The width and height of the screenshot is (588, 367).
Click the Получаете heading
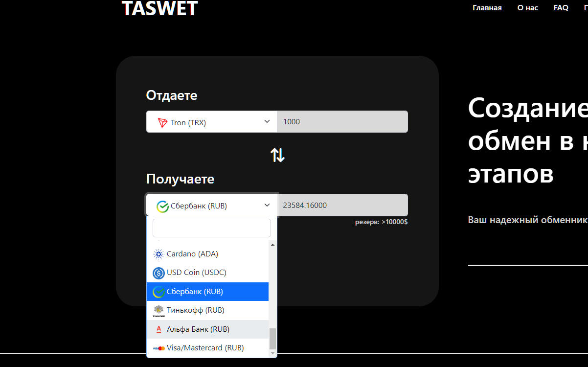[x=180, y=179]
